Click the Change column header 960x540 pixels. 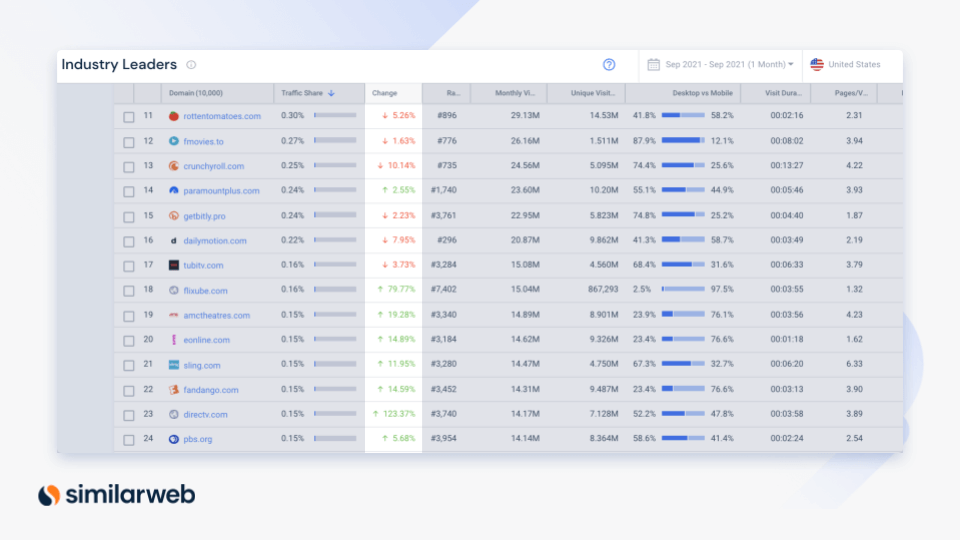tap(384, 93)
